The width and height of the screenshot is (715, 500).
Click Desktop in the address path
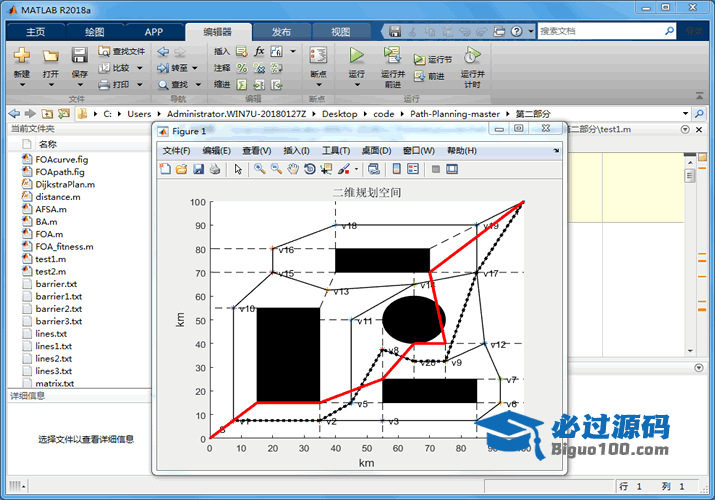click(339, 114)
